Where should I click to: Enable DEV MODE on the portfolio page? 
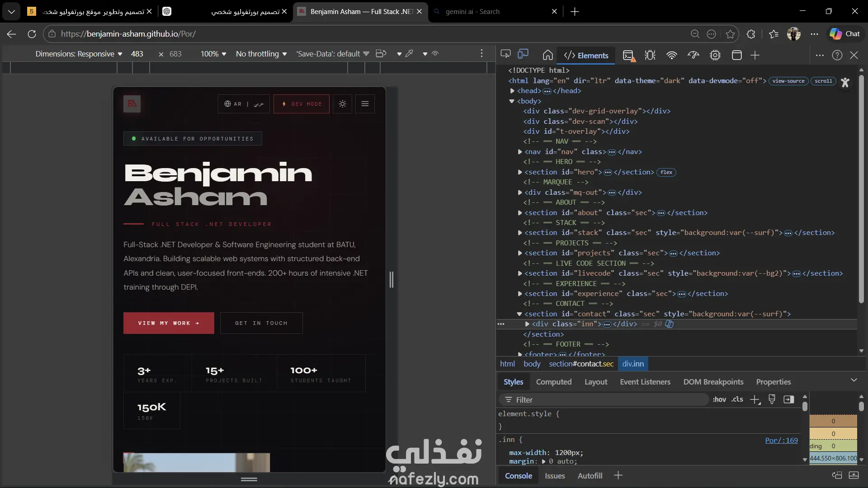[x=302, y=104]
